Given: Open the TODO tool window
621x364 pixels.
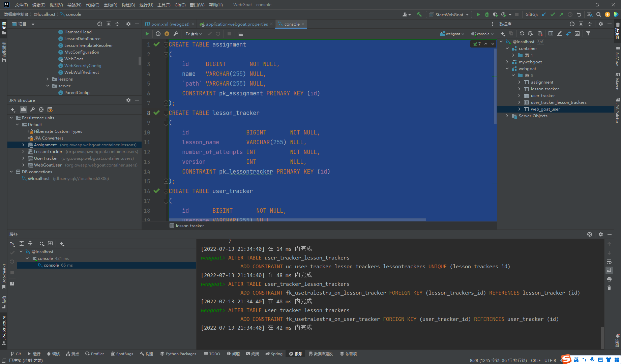Looking at the screenshot, I should point(212,354).
